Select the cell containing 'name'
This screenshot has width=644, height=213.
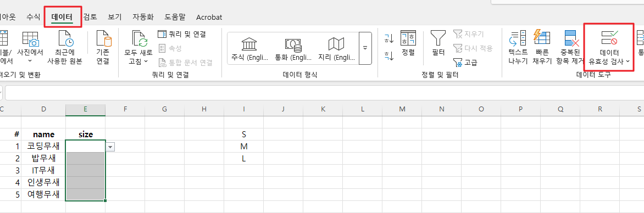tap(43, 134)
